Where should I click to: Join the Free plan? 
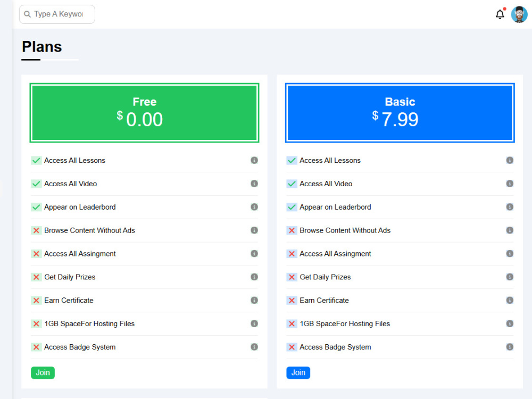43,372
